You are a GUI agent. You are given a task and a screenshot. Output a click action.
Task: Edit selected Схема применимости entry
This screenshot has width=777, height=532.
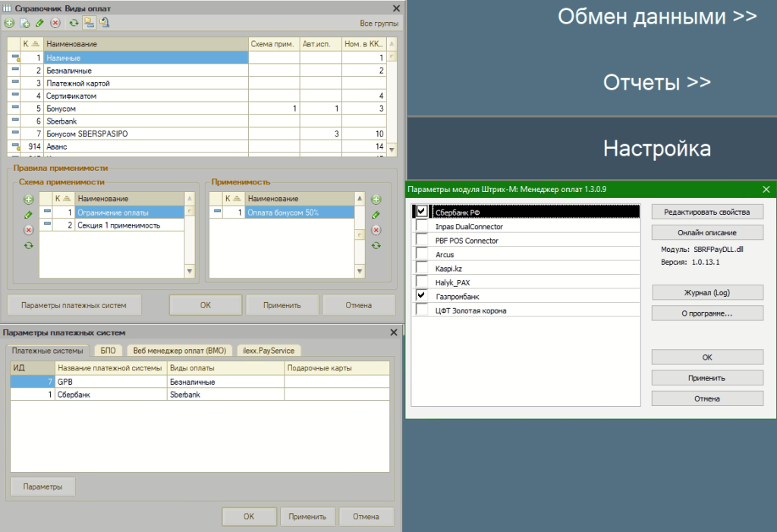pos(29,215)
